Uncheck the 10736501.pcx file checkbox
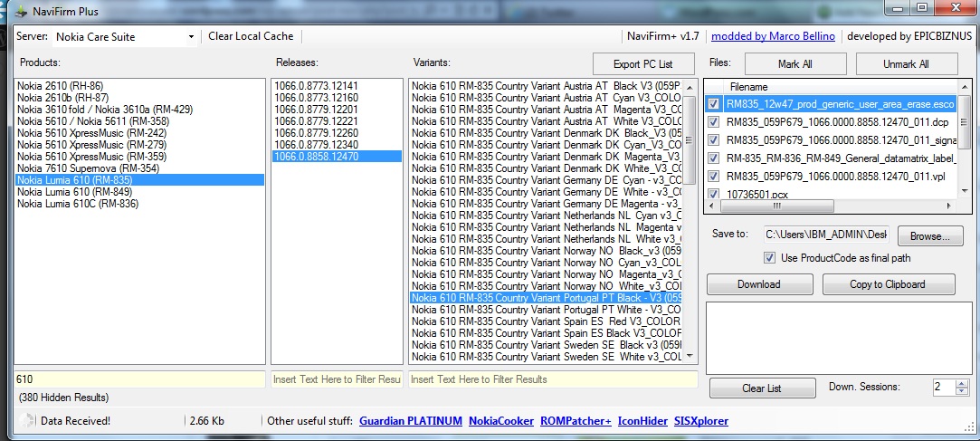Screen dimensions: 980x441 click(x=714, y=194)
